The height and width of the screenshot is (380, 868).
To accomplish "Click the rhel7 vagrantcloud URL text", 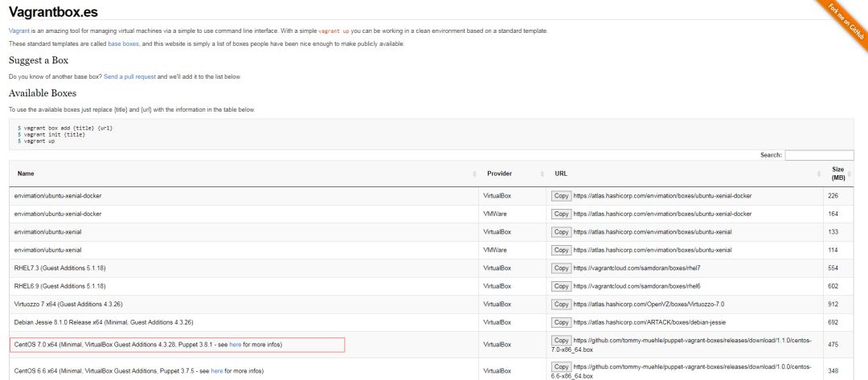I will 637,268.
